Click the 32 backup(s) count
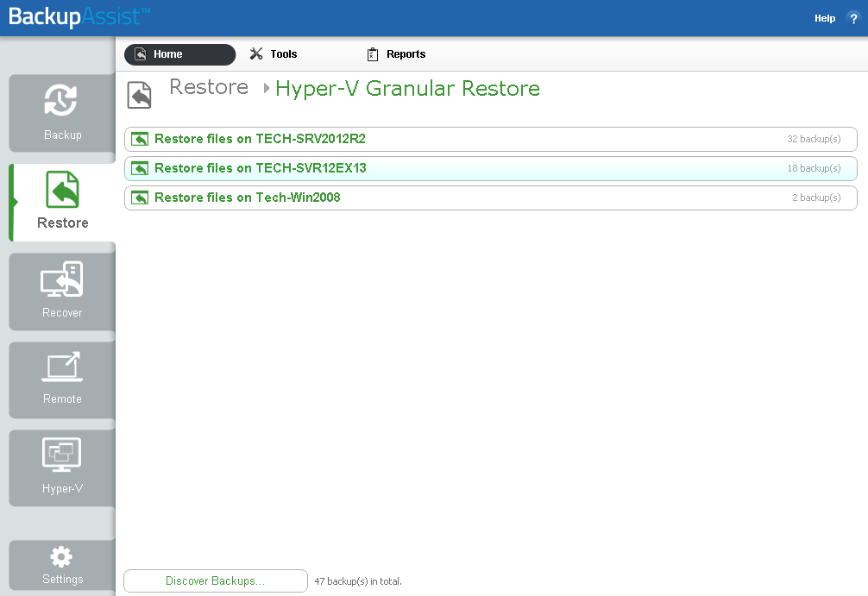This screenshot has width=868, height=596. pos(814,139)
